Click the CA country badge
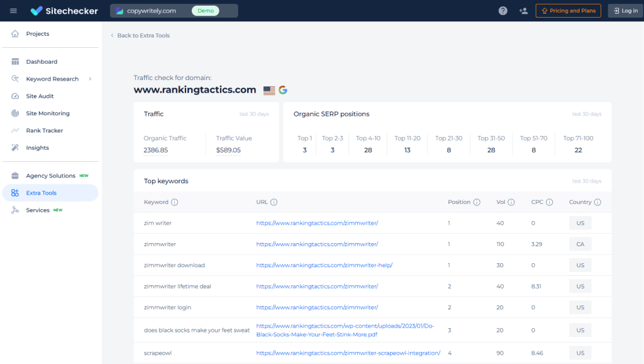Viewport: 644px width, 364px height. coord(580,244)
